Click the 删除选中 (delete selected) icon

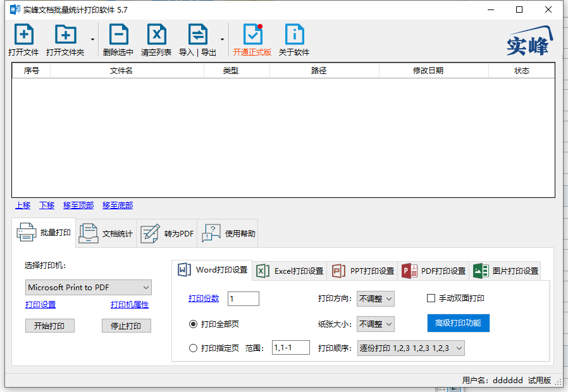coord(118,34)
